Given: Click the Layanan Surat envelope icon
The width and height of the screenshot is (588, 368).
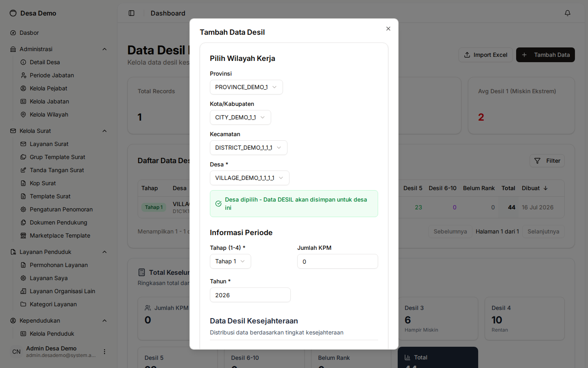Looking at the screenshot, I should tap(23, 144).
